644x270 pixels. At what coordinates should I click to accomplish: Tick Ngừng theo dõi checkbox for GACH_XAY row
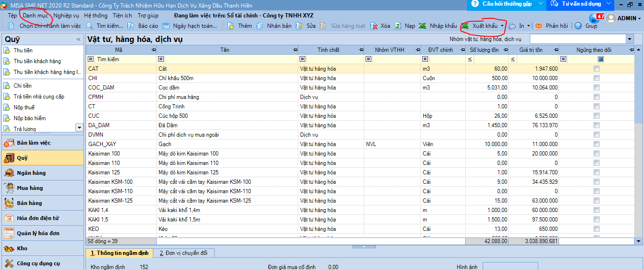coord(597,144)
